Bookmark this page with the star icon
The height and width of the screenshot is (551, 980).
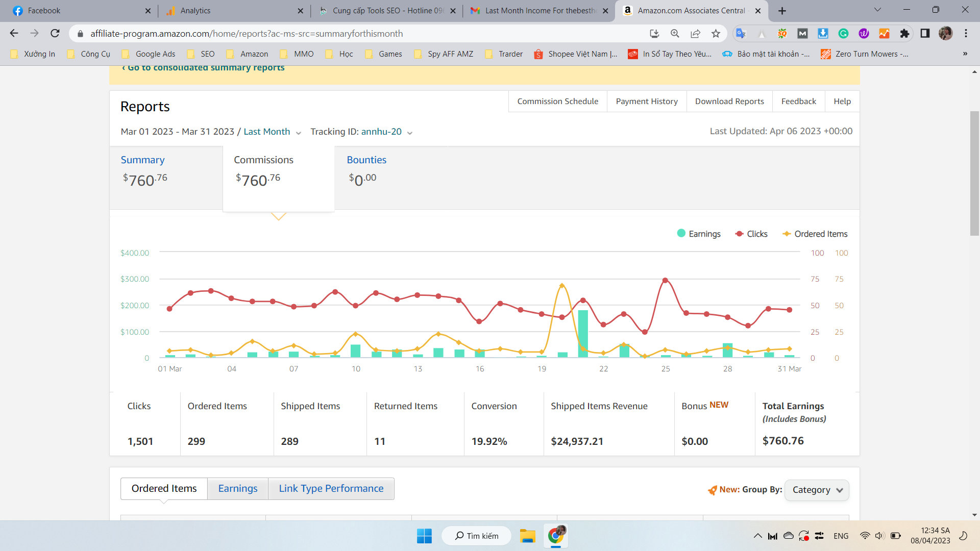tap(716, 33)
